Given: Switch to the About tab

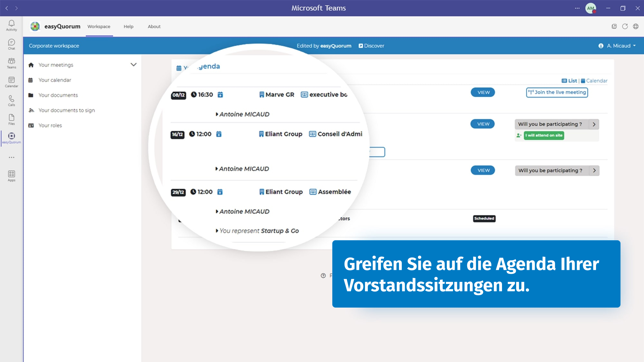Looking at the screenshot, I should pos(154,26).
